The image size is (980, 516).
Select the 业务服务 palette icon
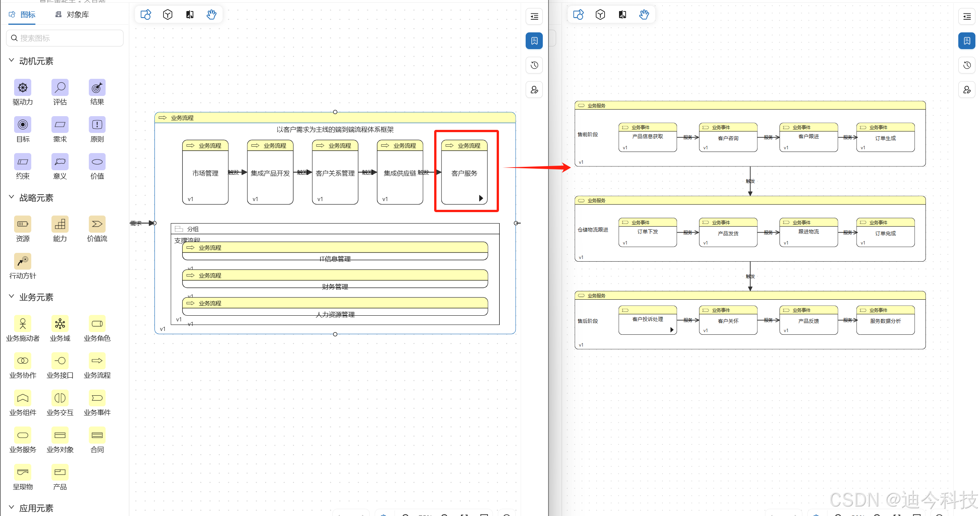(22, 435)
